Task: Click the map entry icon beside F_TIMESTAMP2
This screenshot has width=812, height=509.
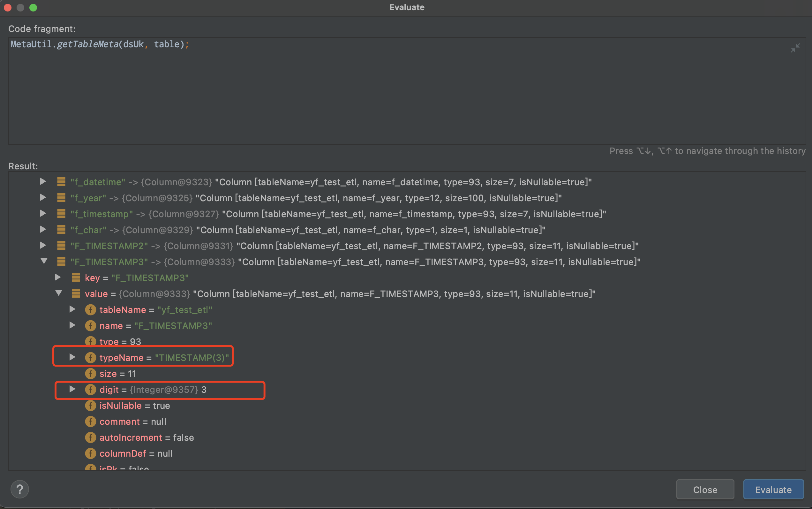Action: (x=61, y=246)
